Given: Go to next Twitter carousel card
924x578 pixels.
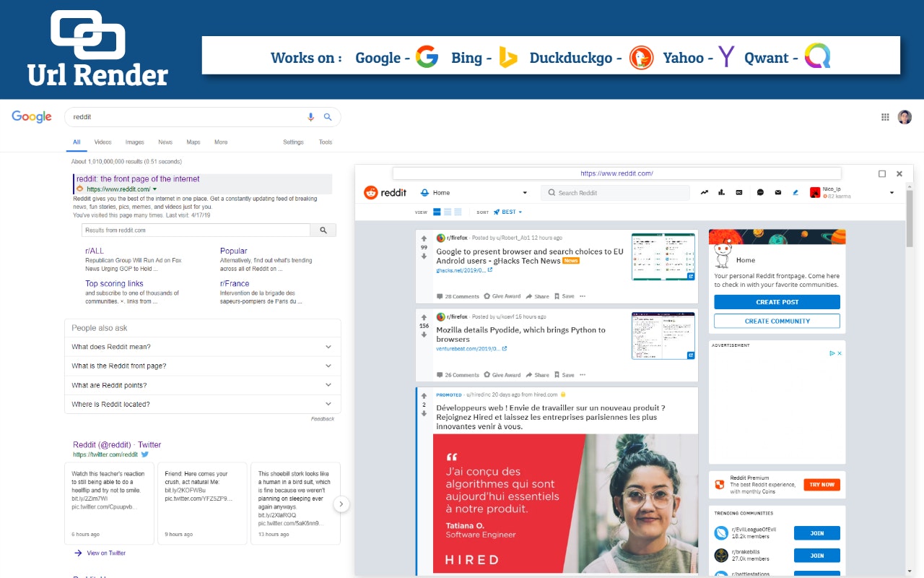Looking at the screenshot, I should coord(341,504).
